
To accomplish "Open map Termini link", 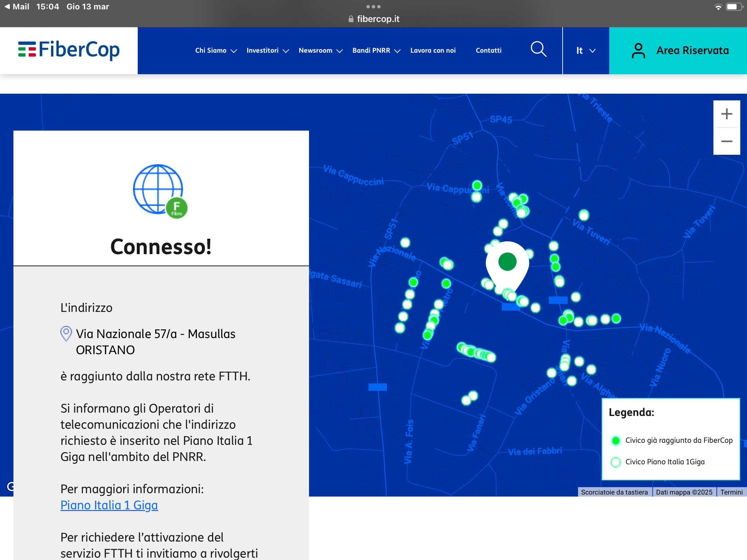I will click(731, 492).
